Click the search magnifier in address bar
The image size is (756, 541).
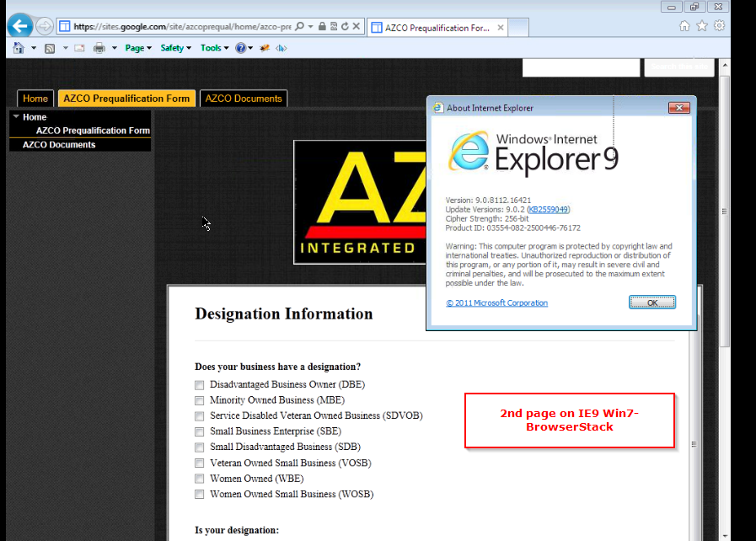coord(299,26)
